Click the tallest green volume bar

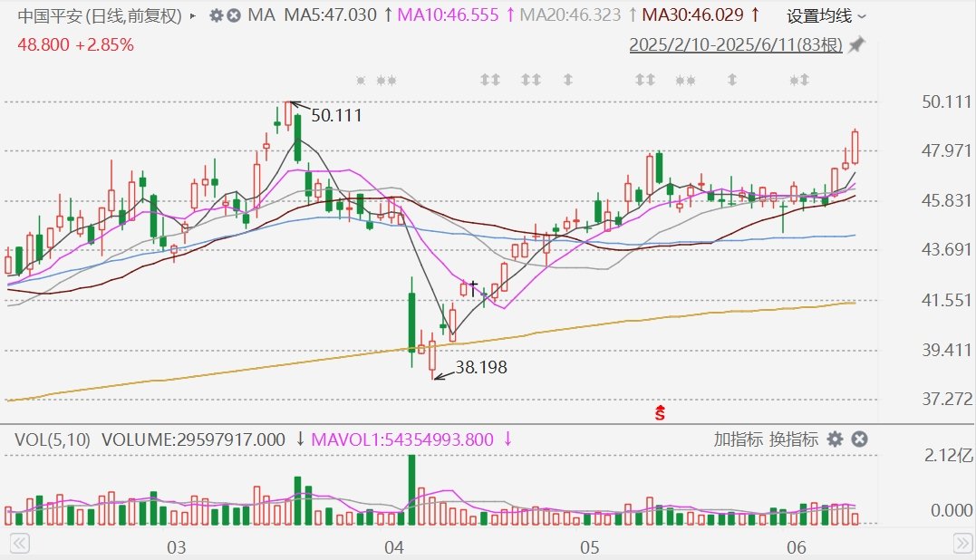pyautogui.click(x=411, y=490)
